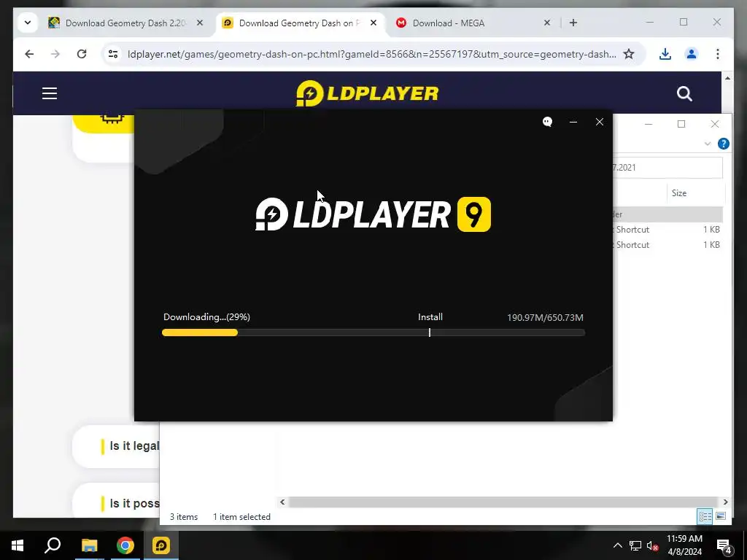Viewport: 747px width, 560px height.
Task: Open Chrome three-dot menu
Action: click(x=718, y=54)
